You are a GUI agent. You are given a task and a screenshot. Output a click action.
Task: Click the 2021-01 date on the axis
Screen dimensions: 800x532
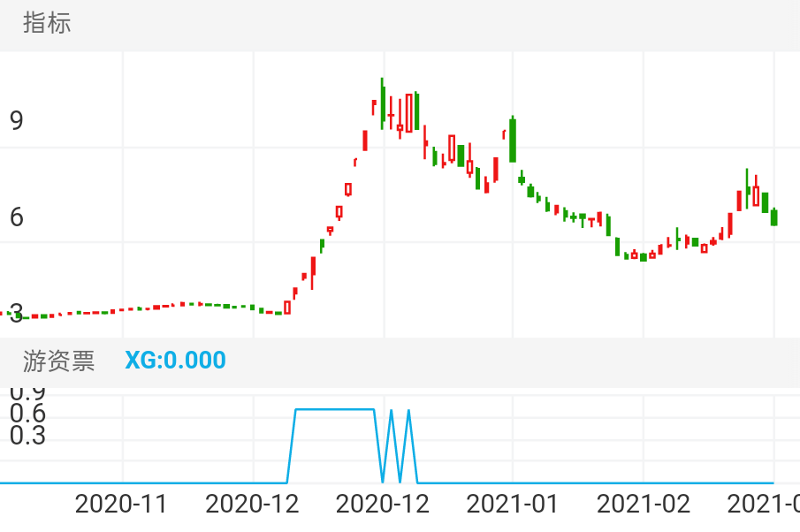(512, 505)
